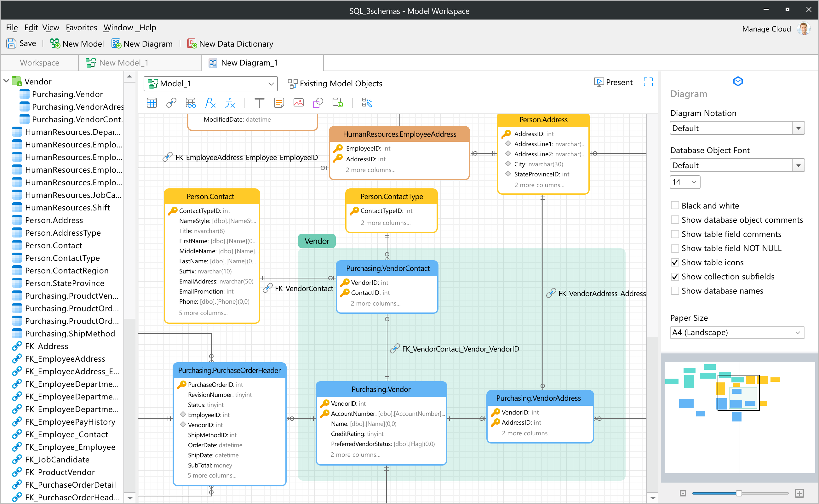Viewport: 819px width, 504px height.
Task: Click the FK_VendorAddress_Address link icon
Action: click(x=551, y=293)
